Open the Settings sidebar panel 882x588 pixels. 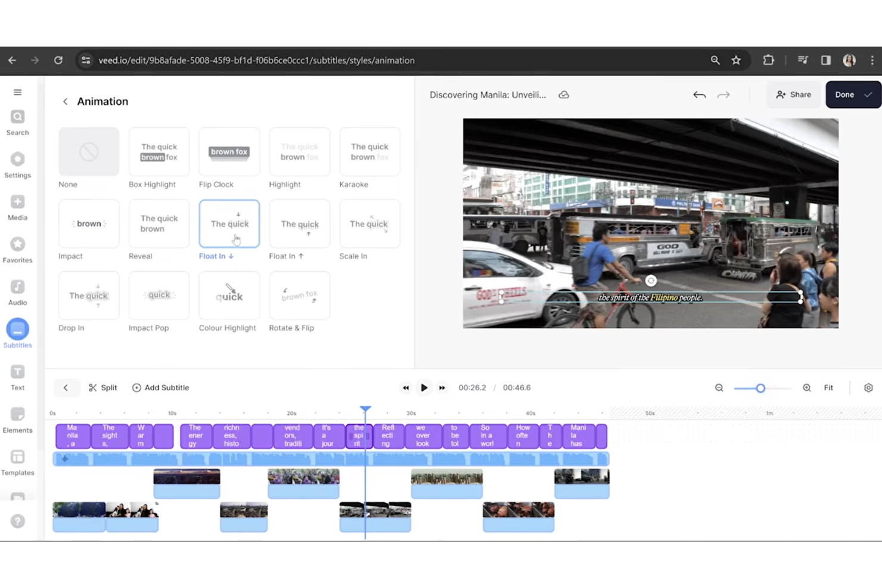[17, 166]
